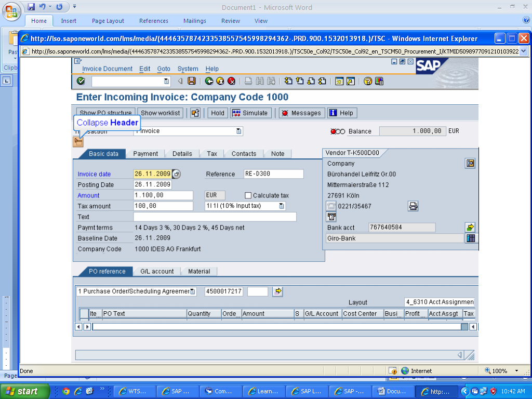532x399 pixels.
Task: Click the Save floppy disk icon
Action: point(192,81)
